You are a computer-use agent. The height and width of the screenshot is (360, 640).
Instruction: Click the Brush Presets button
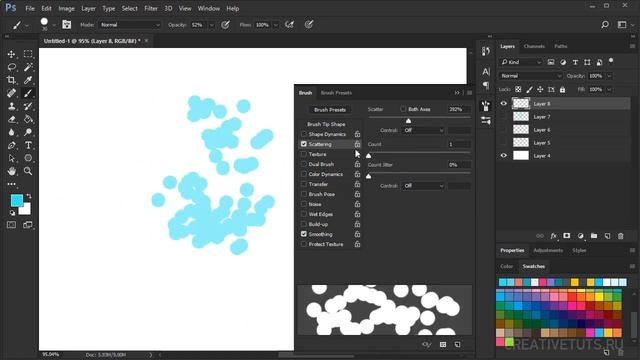[330, 109]
